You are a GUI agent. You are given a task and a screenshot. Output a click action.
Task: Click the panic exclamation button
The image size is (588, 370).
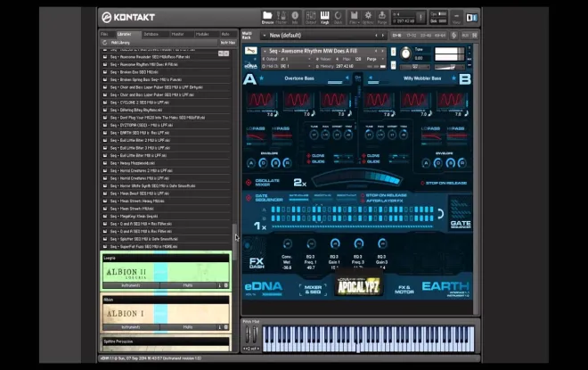pyautogui.click(x=421, y=17)
